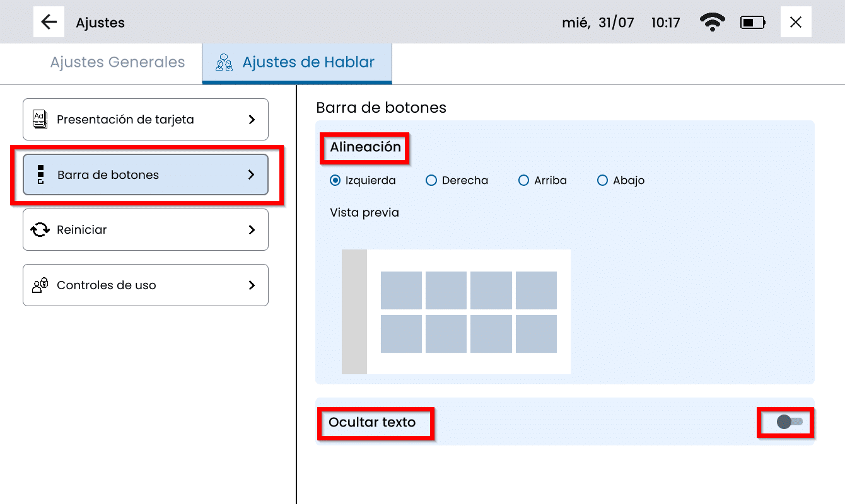Click the people icon on Ajustes de Hablar tab

click(x=224, y=62)
